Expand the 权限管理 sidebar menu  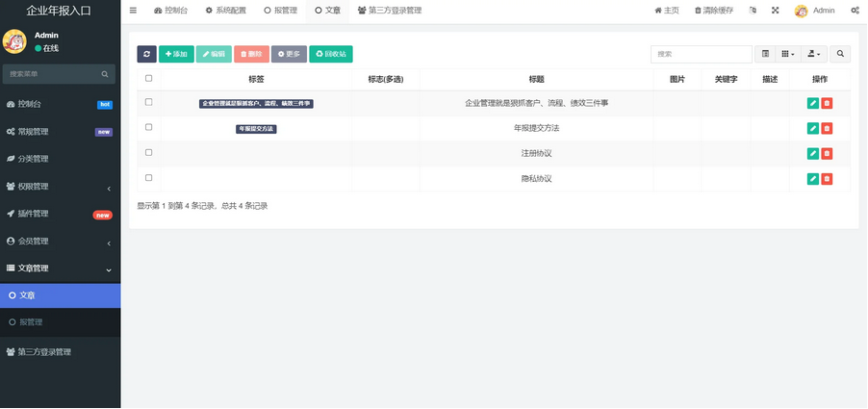tap(60, 187)
